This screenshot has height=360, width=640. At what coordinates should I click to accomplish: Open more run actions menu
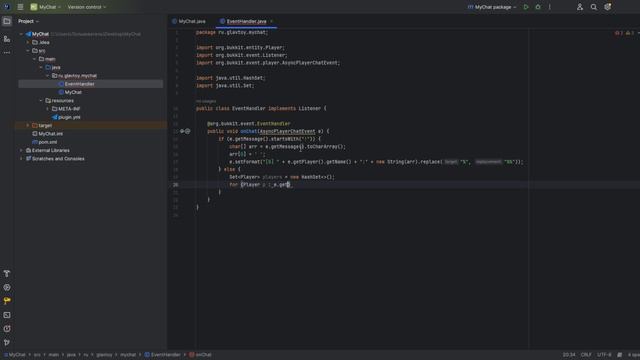click(x=550, y=7)
